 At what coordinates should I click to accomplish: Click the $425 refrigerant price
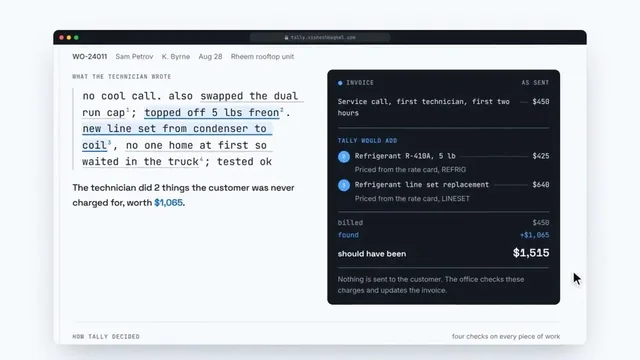tap(541, 156)
